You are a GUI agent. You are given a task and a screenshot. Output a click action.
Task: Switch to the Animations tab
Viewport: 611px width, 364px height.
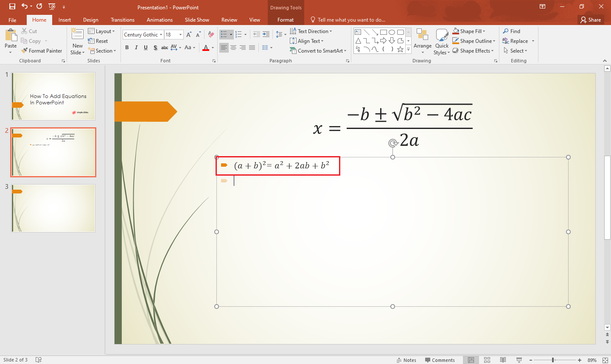160,20
